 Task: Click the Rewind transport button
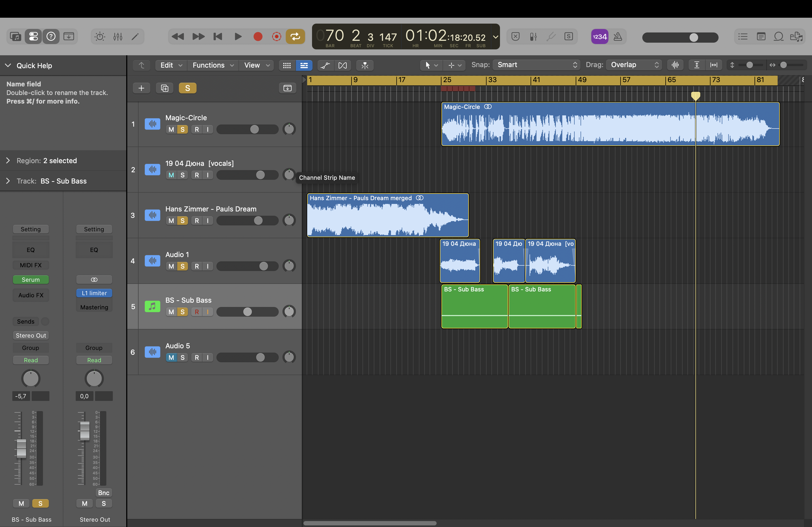point(177,36)
